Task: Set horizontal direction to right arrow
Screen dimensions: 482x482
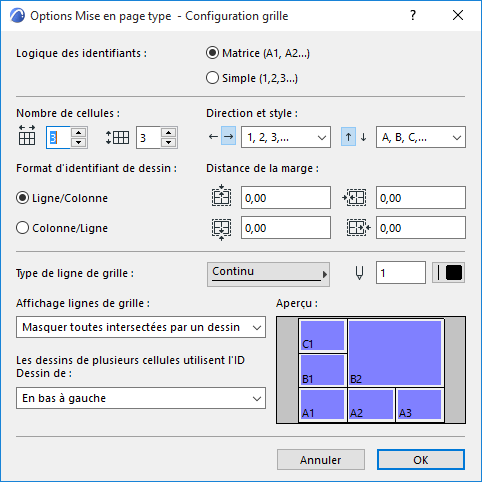Action: tap(229, 137)
